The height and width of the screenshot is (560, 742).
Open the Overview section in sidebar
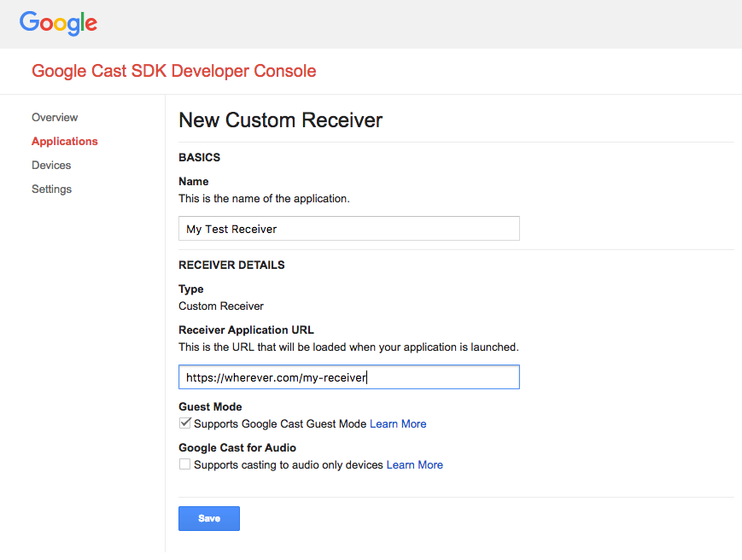tap(55, 117)
